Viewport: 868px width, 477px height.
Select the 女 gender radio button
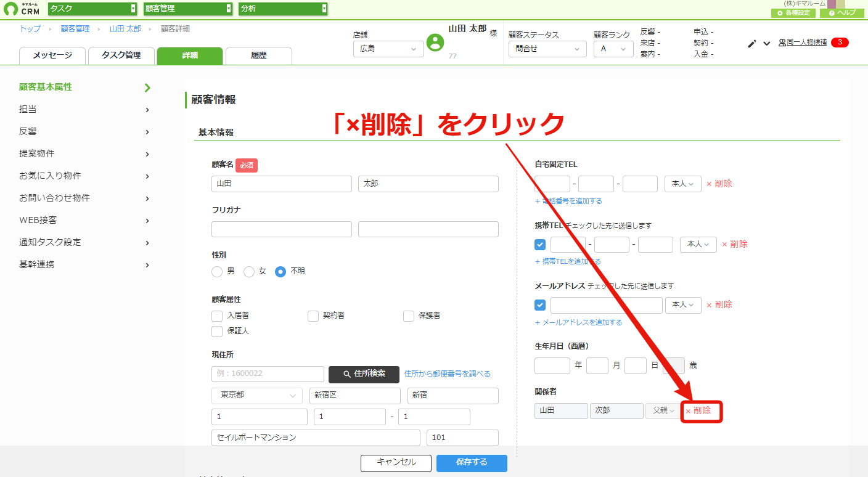click(249, 271)
